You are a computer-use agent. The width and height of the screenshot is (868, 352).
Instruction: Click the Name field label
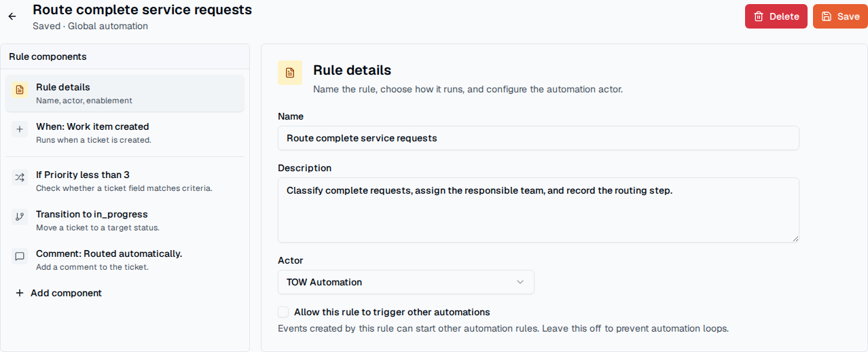pos(291,116)
